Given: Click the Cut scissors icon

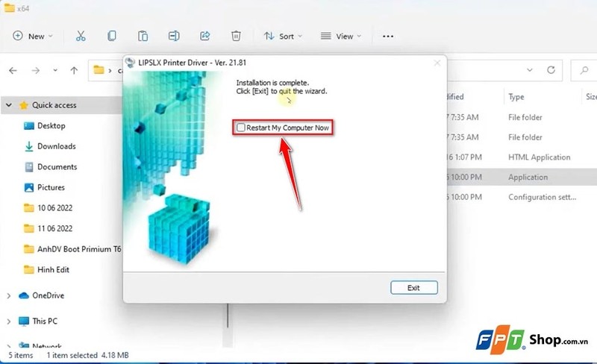Looking at the screenshot, I should [x=81, y=36].
